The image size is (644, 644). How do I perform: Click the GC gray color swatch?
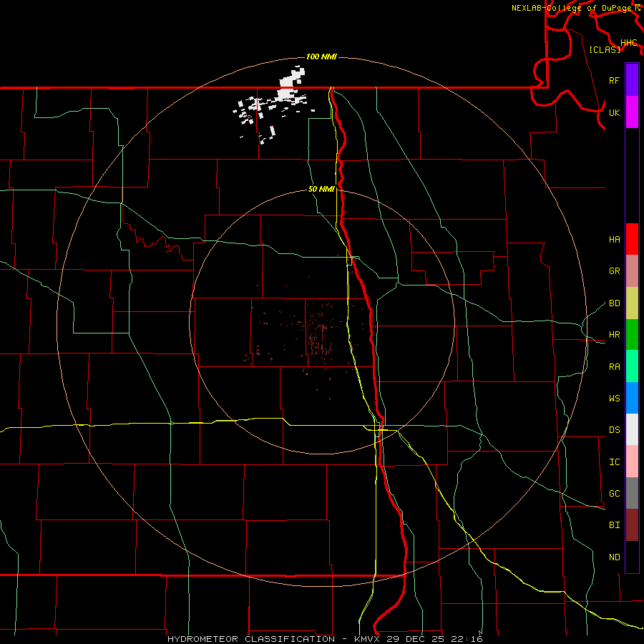coord(632,493)
